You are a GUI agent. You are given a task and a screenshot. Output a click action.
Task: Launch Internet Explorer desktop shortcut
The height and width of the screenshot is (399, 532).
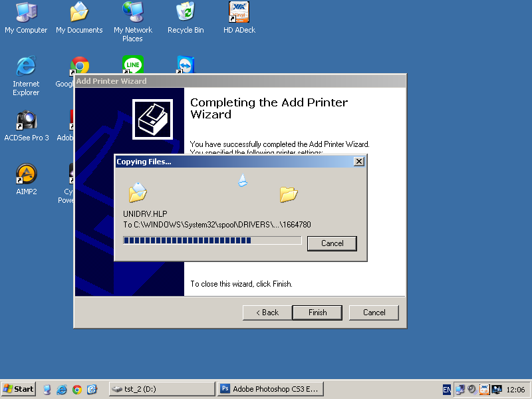coord(26,76)
